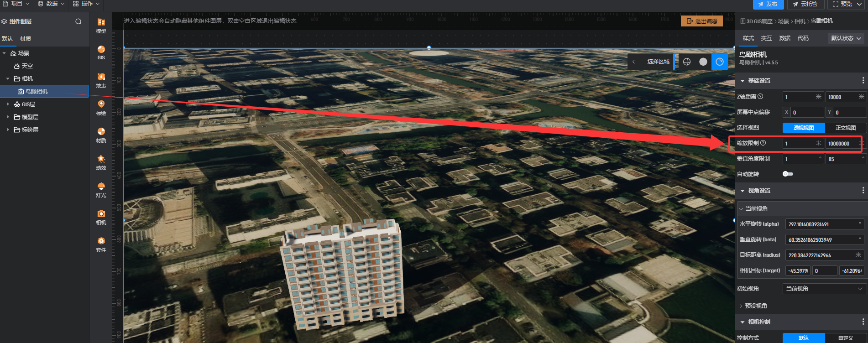
Task: Open the 项目 menu
Action: coord(16,4)
